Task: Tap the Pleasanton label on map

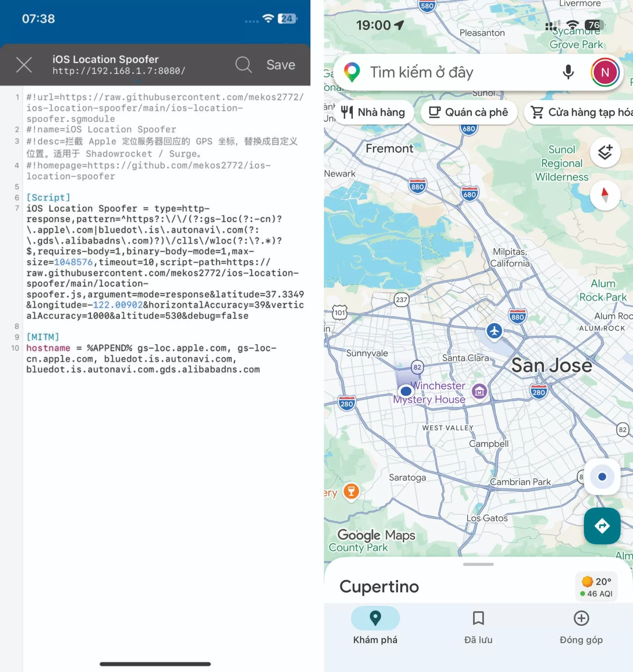Action: 482,33
